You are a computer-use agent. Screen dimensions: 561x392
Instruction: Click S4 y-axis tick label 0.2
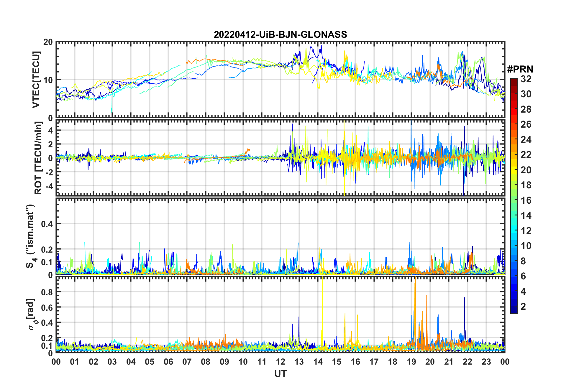click(x=47, y=250)
